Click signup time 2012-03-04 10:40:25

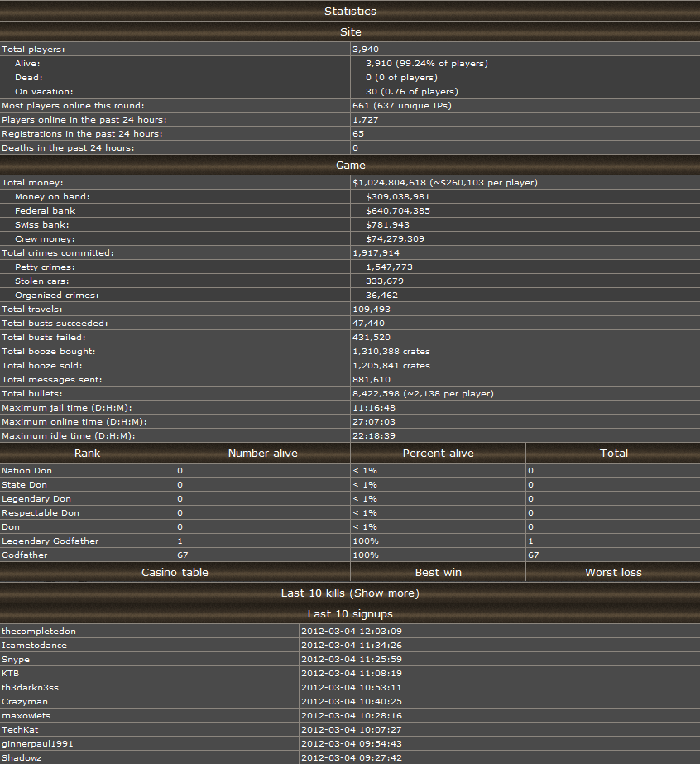point(351,702)
